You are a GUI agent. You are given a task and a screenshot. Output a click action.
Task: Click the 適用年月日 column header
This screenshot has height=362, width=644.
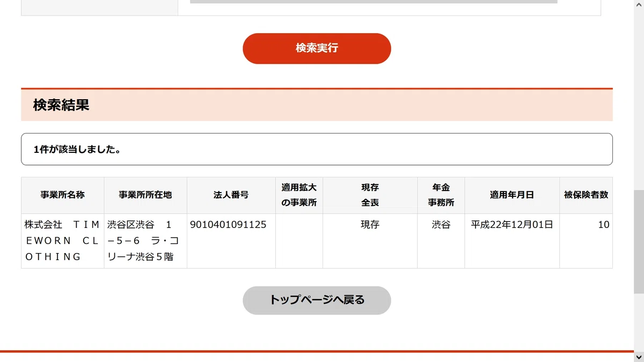pos(512,195)
